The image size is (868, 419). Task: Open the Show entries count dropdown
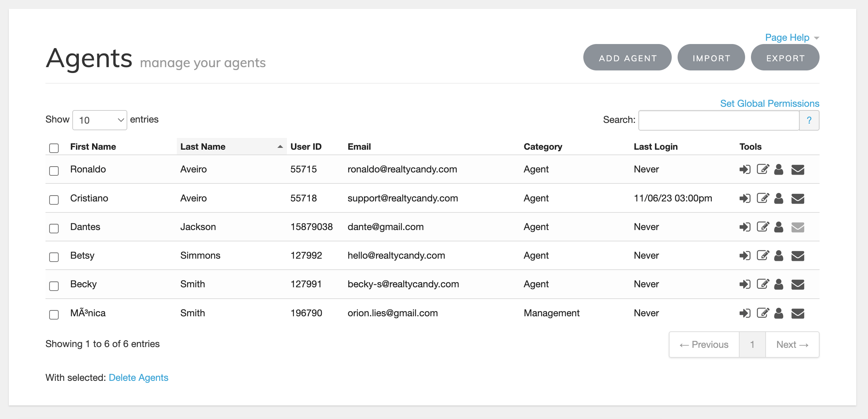pyautogui.click(x=99, y=120)
